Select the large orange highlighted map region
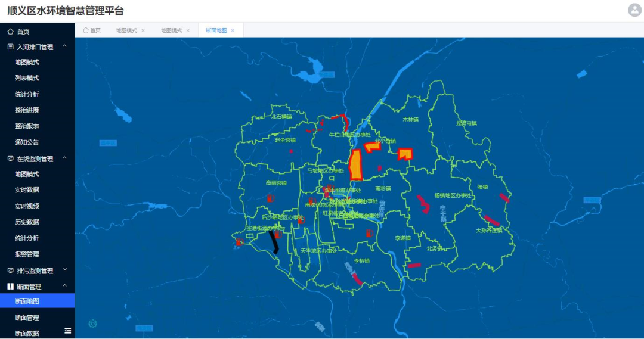 coord(355,165)
